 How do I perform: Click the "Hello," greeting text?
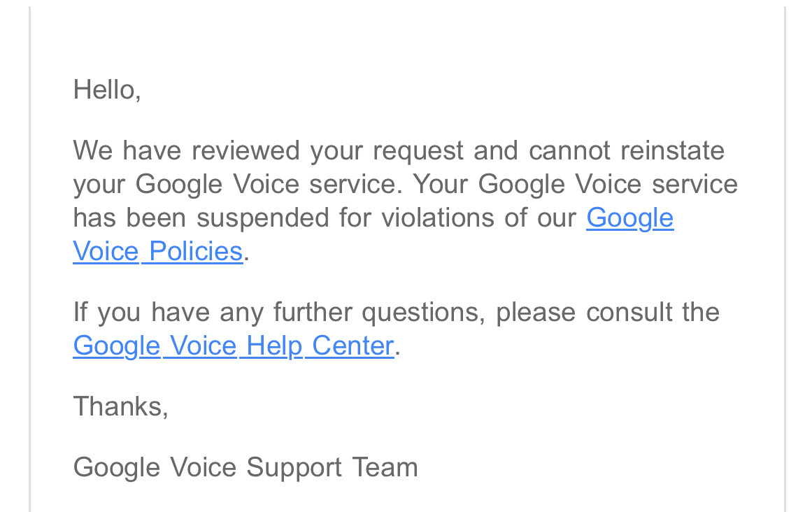pos(107,90)
